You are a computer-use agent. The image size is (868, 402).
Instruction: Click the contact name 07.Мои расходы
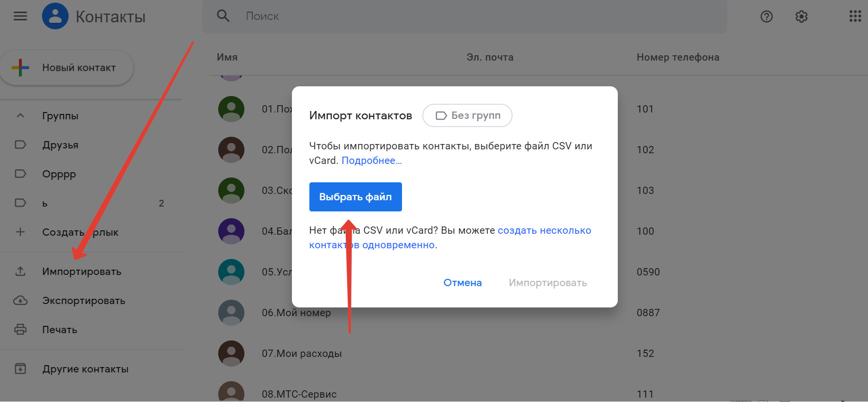tap(302, 354)
